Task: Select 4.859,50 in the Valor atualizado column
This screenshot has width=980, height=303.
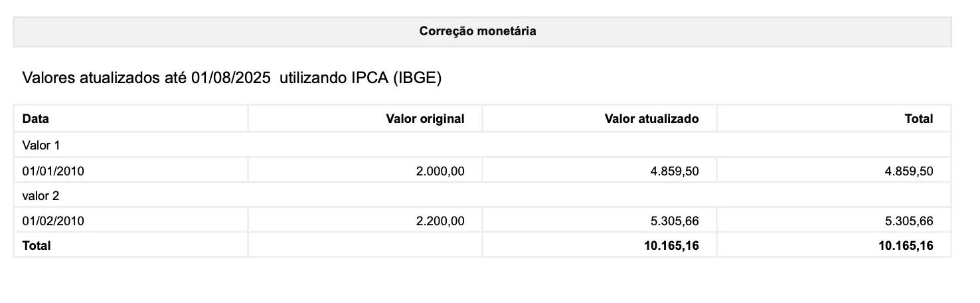Action: [675, 171]
